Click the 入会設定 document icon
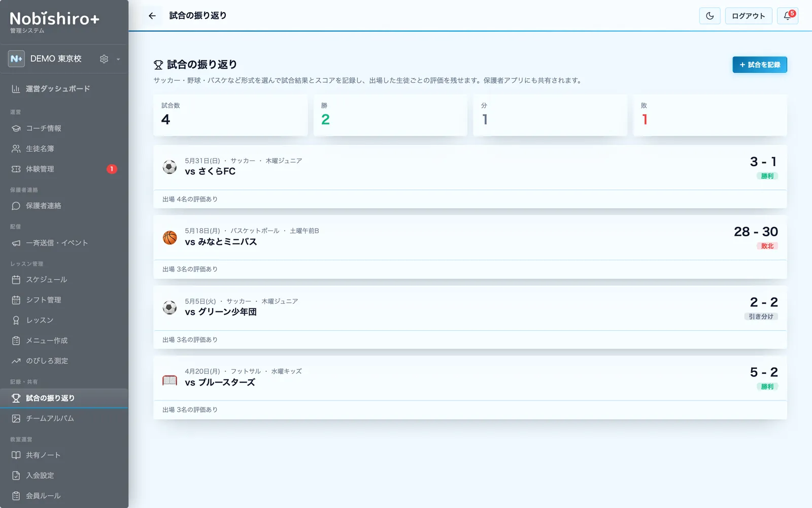Viewport: 812px width, 508px height. pos(16,475)
